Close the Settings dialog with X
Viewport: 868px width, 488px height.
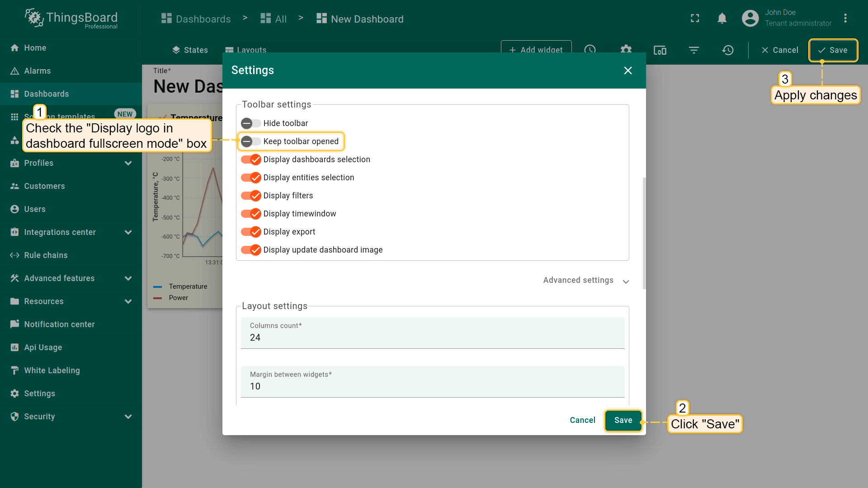point(627,70)
